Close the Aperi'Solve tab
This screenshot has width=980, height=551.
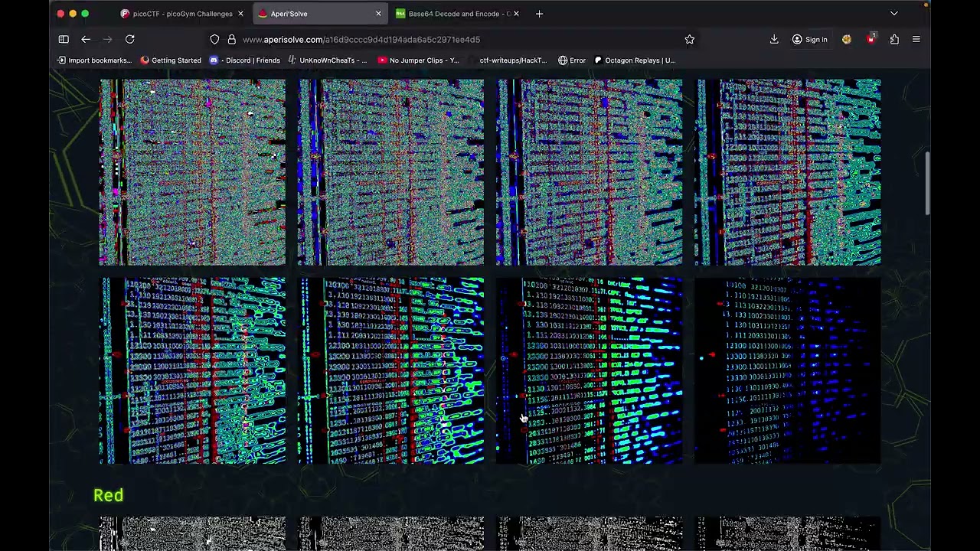coord(378,14)
